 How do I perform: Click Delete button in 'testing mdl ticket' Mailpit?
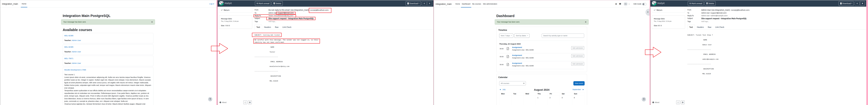pos(277,3)
